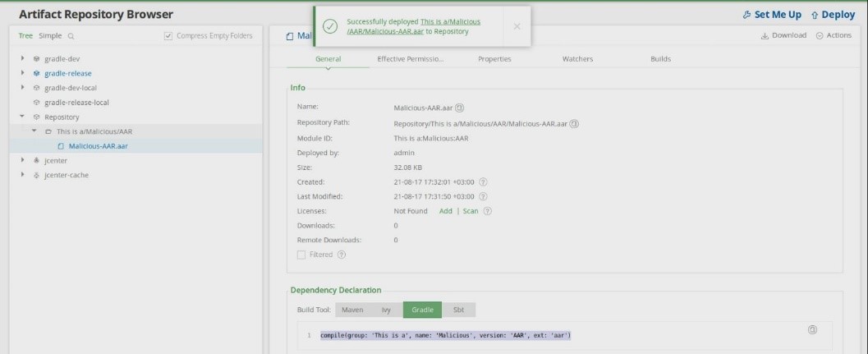Click the Scan licenses link

(x=471, y=211)
